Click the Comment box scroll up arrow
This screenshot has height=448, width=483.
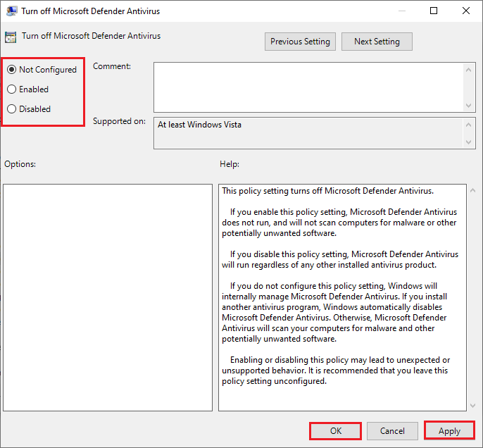[468, 70]
